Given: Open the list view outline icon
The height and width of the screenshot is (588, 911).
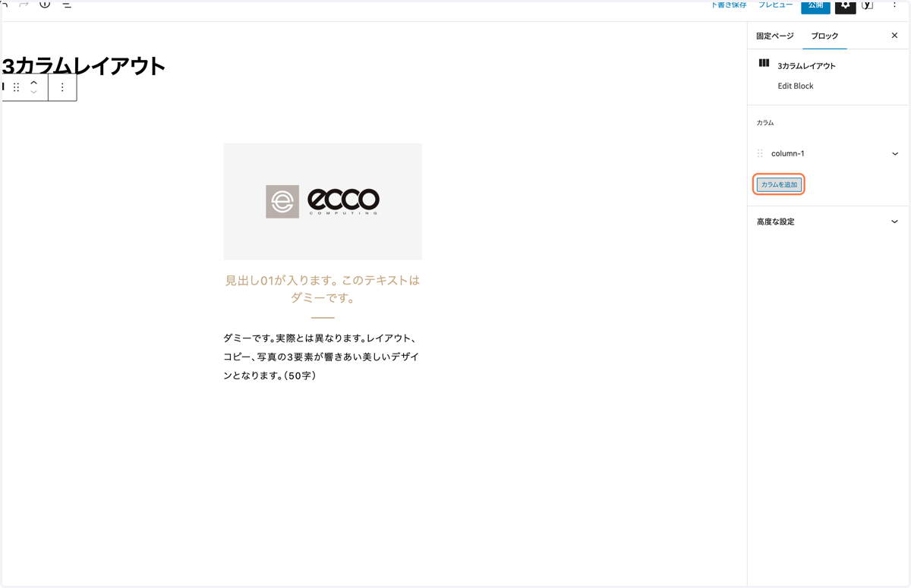Looking at the screenshot, I should pos(67,5).
